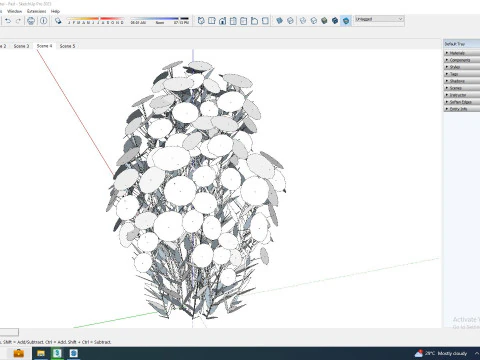
Task: Select highlighted Monochrome style icon
Action: click(x=346, y=21)
